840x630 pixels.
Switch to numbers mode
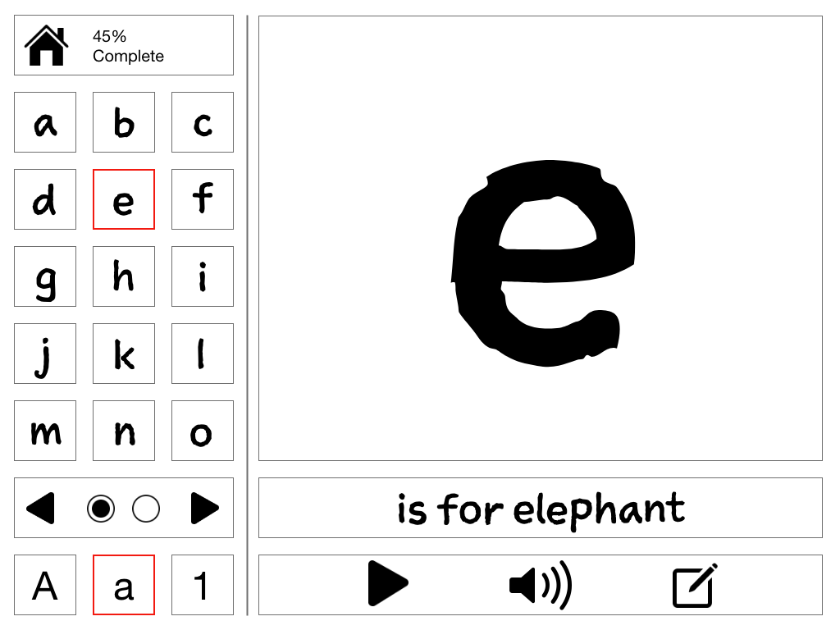pos(203,585)
